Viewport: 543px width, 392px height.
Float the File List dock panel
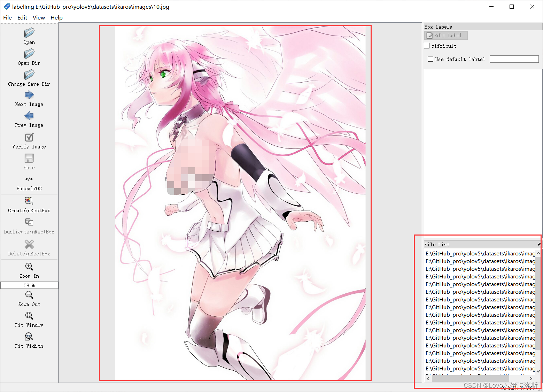pos(539,245)
